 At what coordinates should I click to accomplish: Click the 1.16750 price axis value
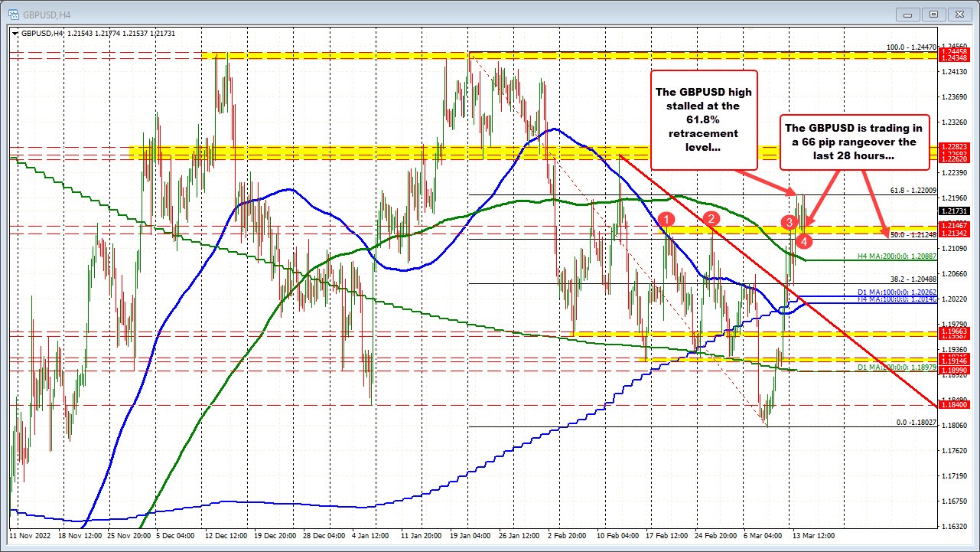(953, 501)
